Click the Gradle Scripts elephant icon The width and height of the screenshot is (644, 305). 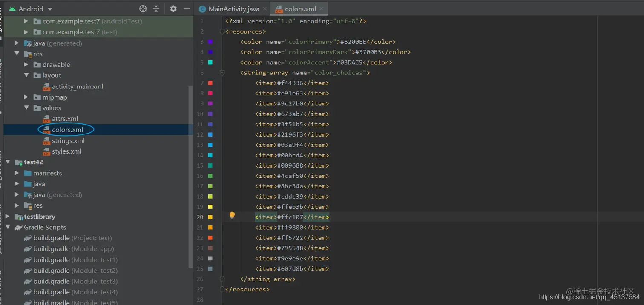click(18, 227)
